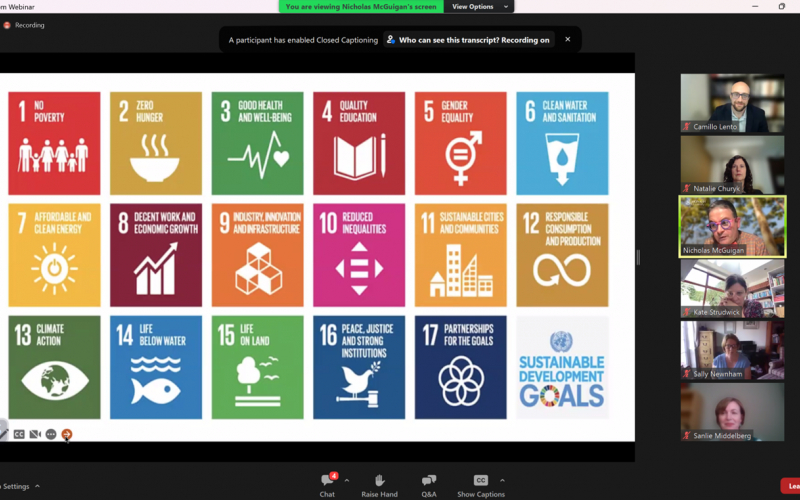Click the Gender Equality goal 5 tile

click(460, 143)
